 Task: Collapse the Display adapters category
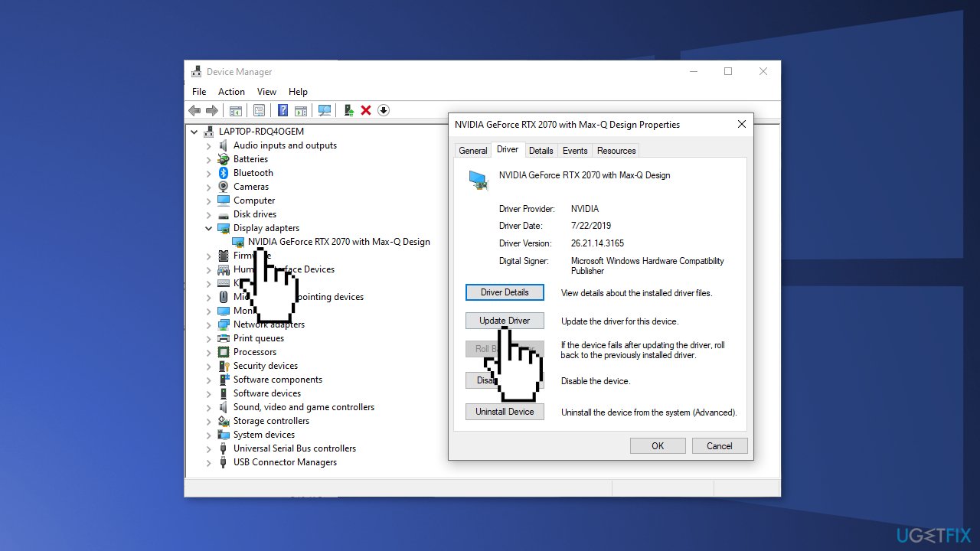208,227
